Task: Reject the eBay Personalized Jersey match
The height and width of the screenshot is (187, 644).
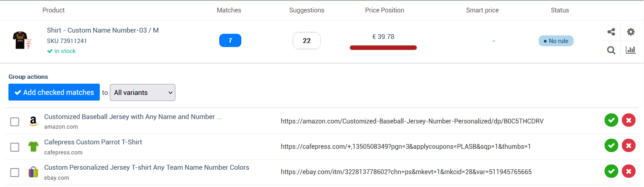Action: coord(629,171)
